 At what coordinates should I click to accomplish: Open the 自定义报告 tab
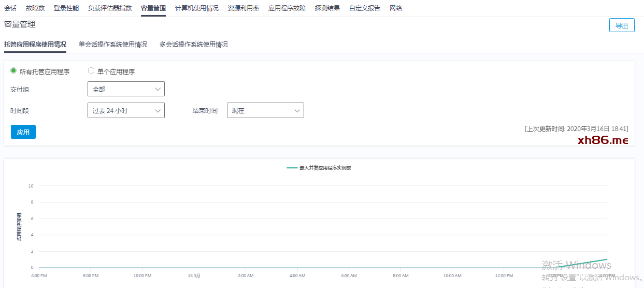pyautogui.click(x=365, y=8)
